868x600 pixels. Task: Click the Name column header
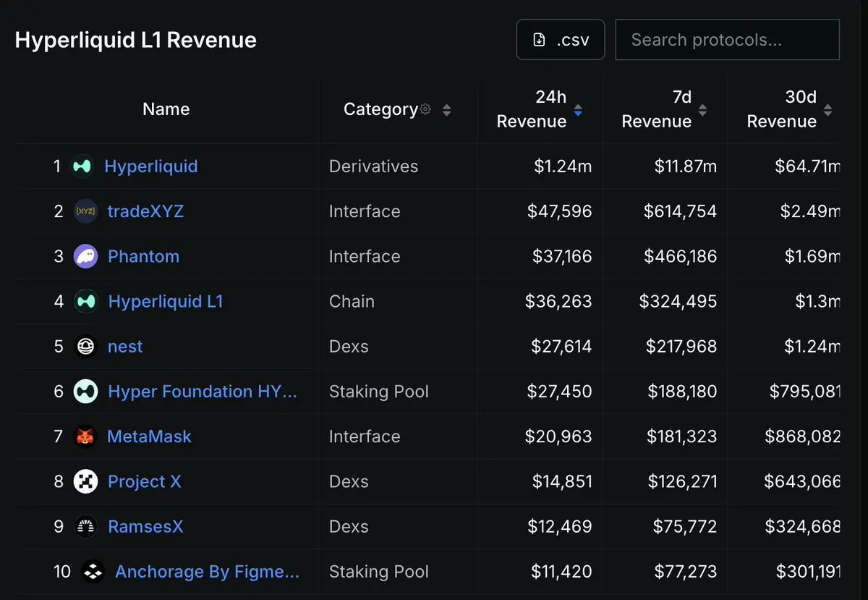click(x=166, y=109)
